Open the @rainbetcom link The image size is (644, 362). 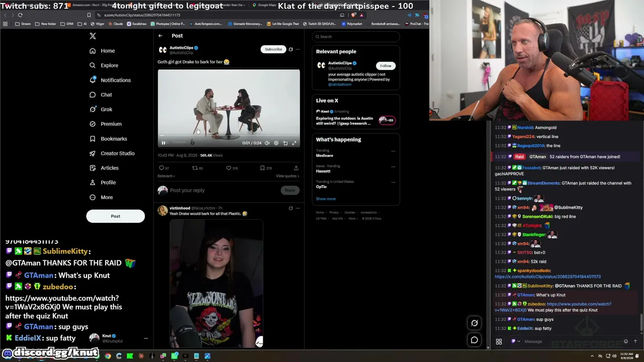340,84
